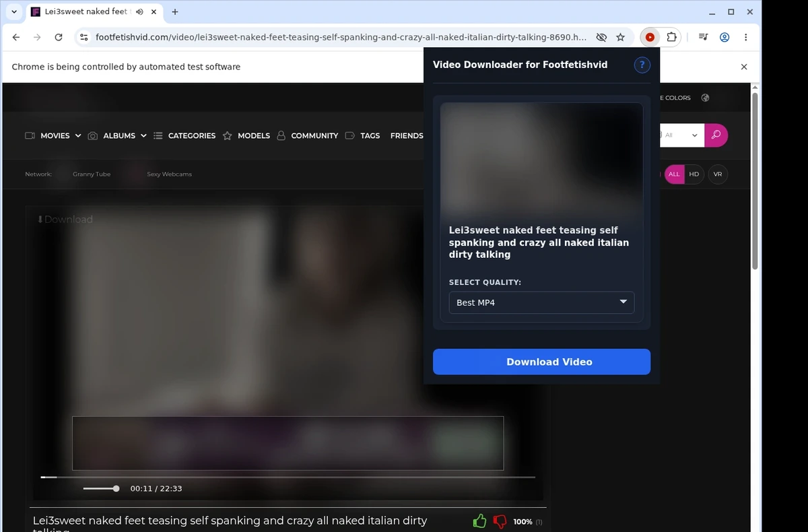
Task: Click the browser back arrow
Action: pos(16,38)
